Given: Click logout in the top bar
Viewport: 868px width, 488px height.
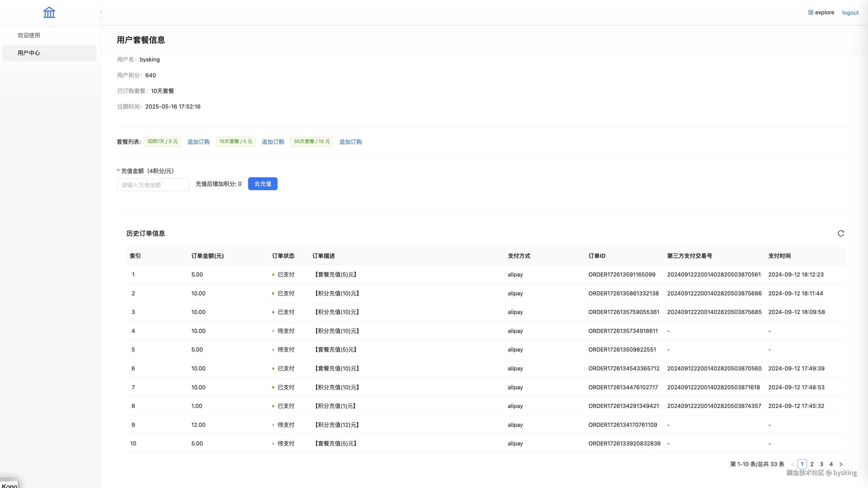Looking at the screenshot, I should coord(850,12).
